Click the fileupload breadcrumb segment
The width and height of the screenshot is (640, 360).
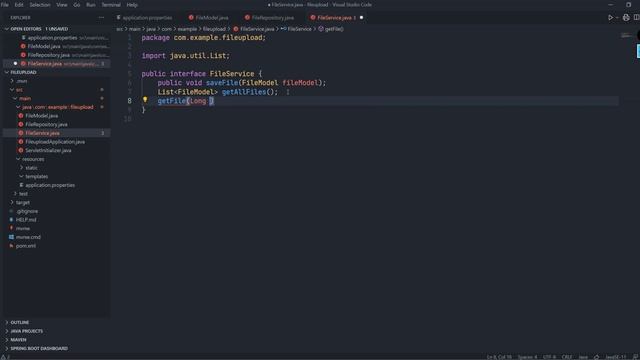214,29
